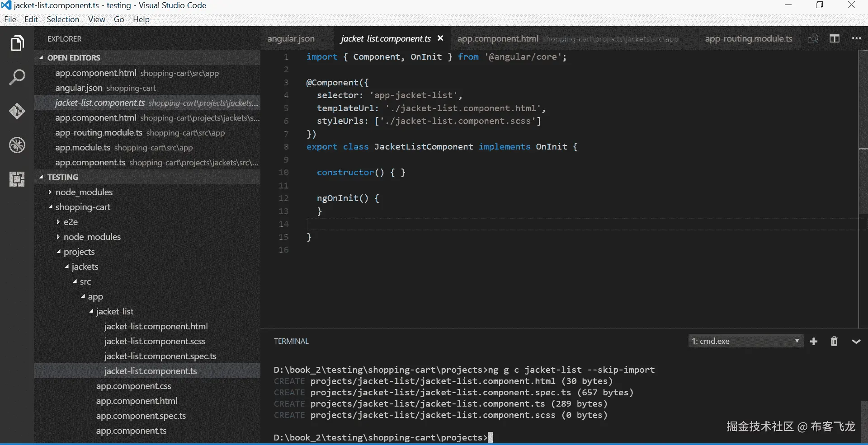The image size is (868, 445).
Task: Open the Debug view in activity bar
Action: 17,145
